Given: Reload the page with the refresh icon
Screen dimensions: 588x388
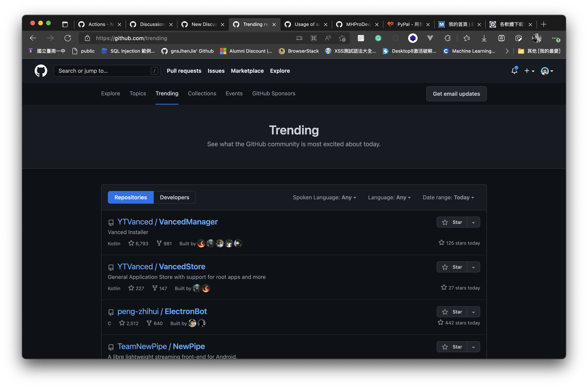Looking at the screenshot, I should [x=68, y=38].
